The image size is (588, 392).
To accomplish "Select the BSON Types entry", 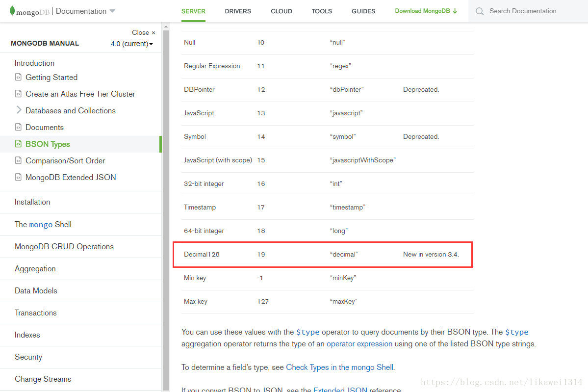I will 48,144.
